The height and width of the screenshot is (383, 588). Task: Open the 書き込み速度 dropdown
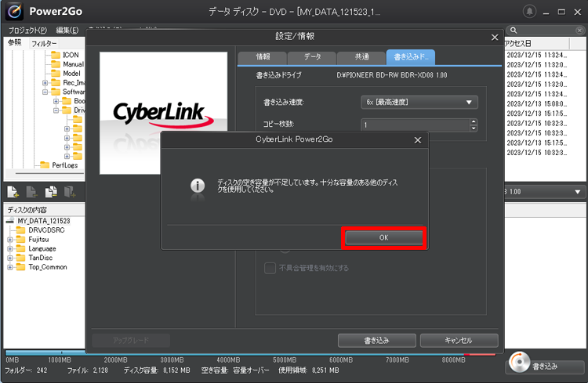pyautogui.click(x=419, y=102)
